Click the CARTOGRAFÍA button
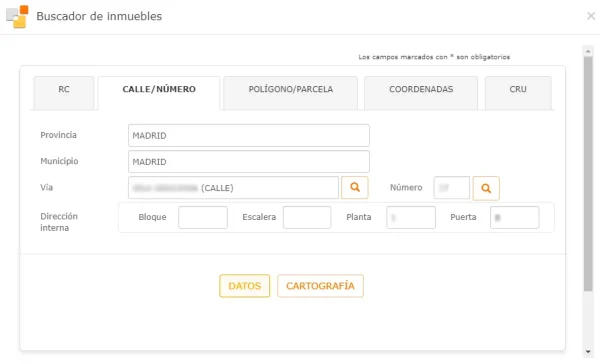 pyautogui.click(x=320, y=286)
